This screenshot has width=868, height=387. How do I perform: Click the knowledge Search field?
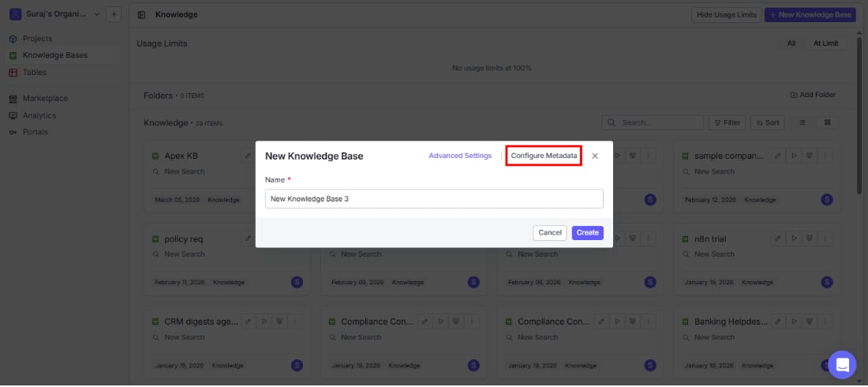[653, 122]
